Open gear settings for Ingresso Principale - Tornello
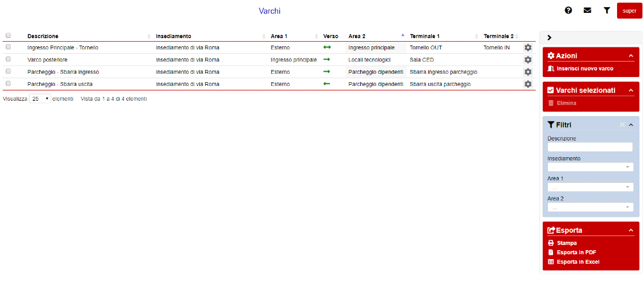Viewport: 644px width, 281px height. click(528, 47)
